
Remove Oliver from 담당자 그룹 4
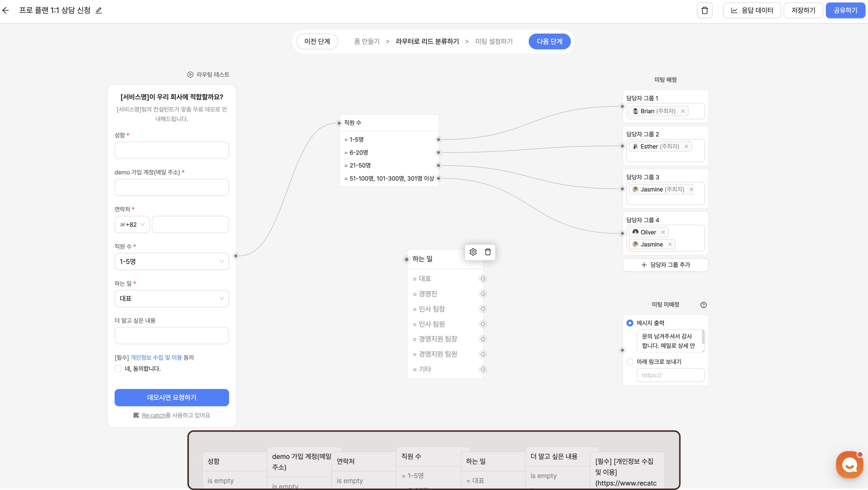click(x=663, y=232)
